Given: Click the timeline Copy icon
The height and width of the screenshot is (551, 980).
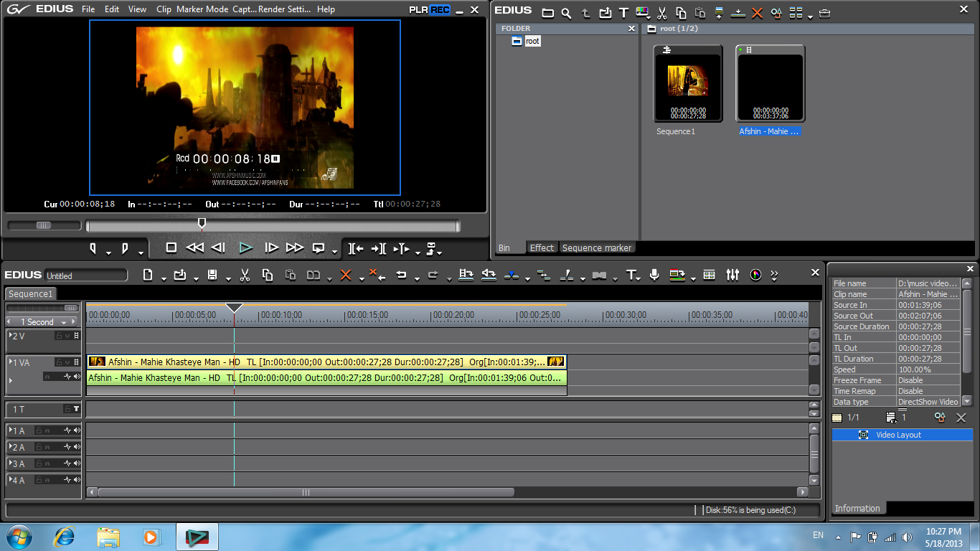Looking at the screenshot, I should (268, 275).
